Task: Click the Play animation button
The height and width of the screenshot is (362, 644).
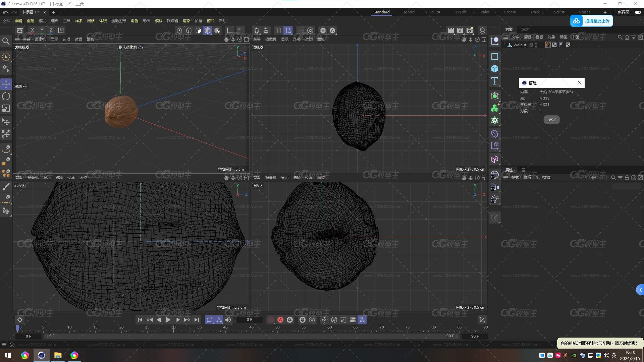Action: click(168, 319)
